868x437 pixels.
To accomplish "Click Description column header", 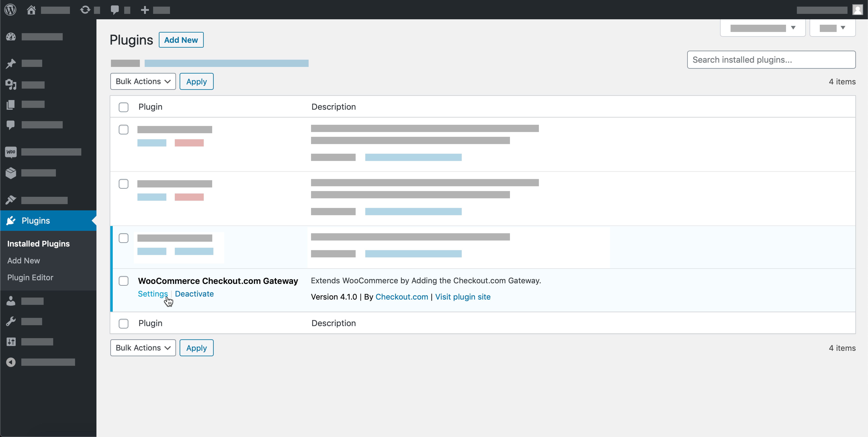I will [334, 107].
